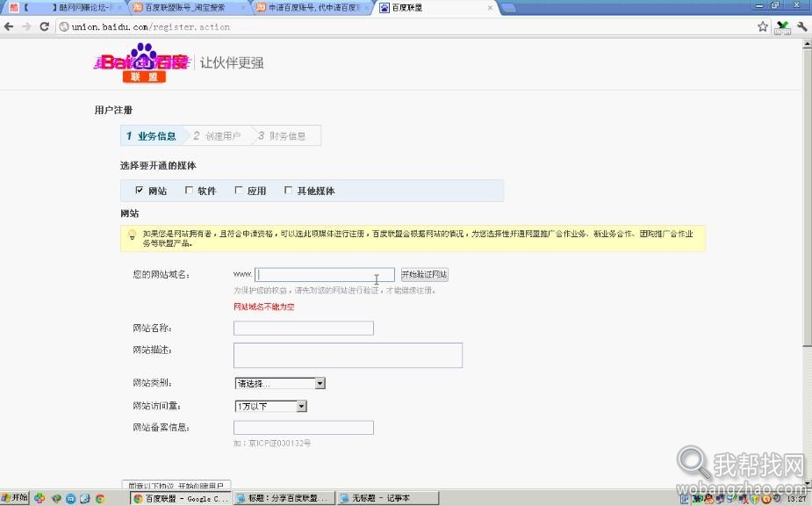The image size is (812, 506).
Task: Check the 软件 media checkbox
Action: 189,191
